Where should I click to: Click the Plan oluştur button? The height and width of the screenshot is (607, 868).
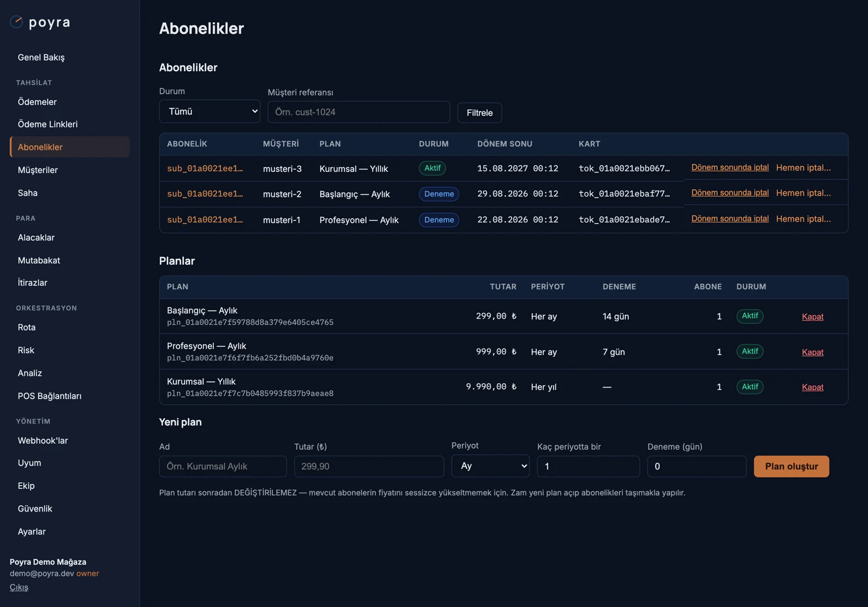(792, 467)
